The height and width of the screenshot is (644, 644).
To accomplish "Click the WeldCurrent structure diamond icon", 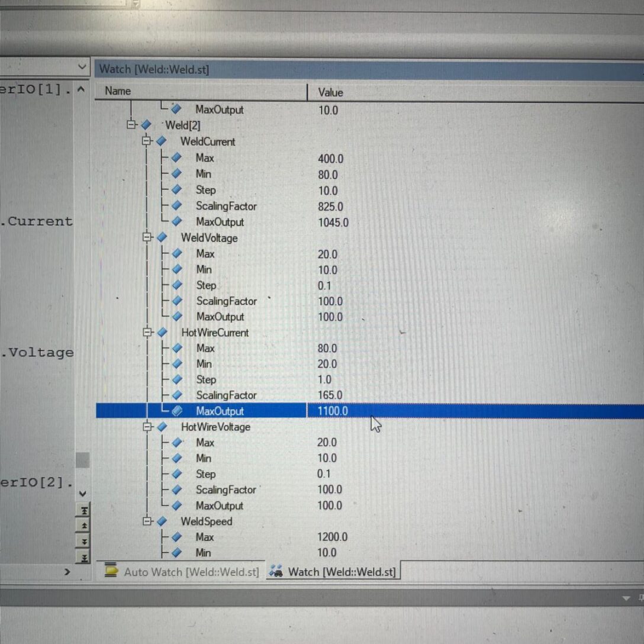I will click(161, 141).
